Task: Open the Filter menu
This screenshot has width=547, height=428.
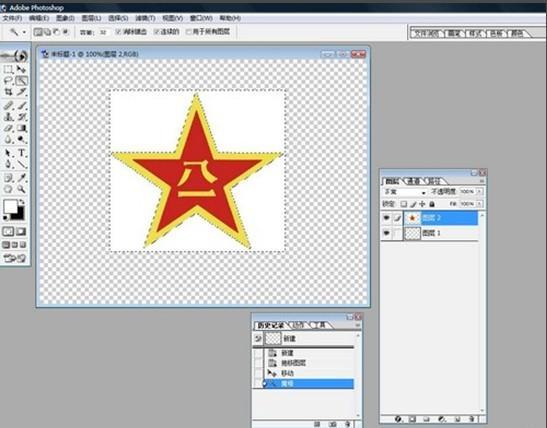Action: click(145, 18)
